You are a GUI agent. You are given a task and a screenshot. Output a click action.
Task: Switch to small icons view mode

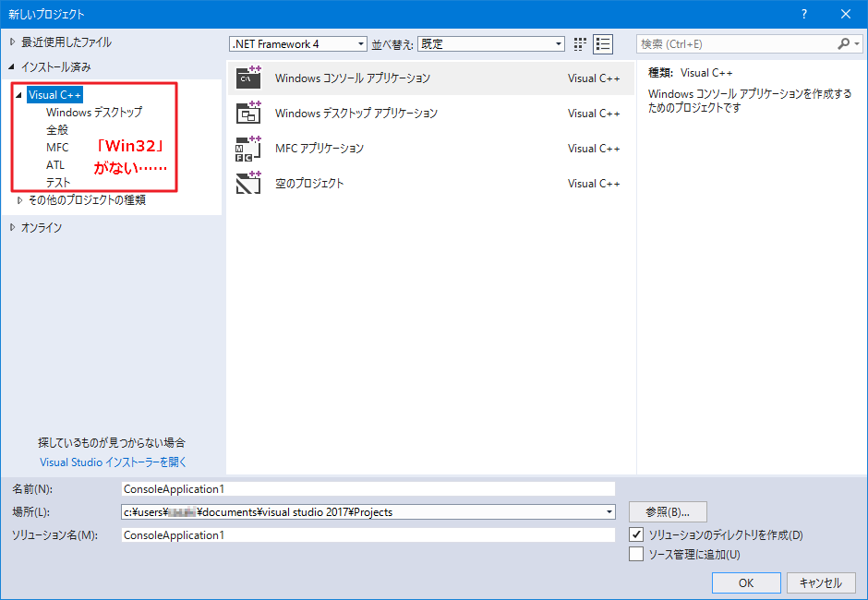[x=579, y=43]
